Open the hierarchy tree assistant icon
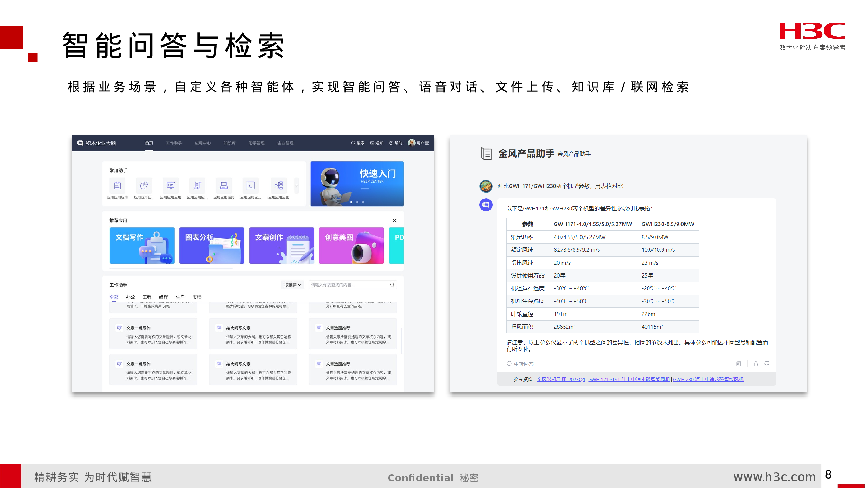868x488 pixels. [279, 185]
